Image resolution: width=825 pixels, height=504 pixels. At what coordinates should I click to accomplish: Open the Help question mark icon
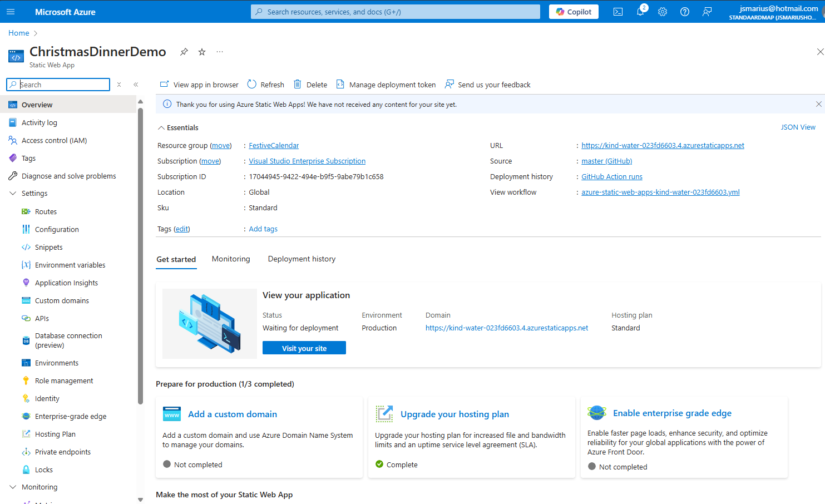pyautogui.click(x=685, y=12)
